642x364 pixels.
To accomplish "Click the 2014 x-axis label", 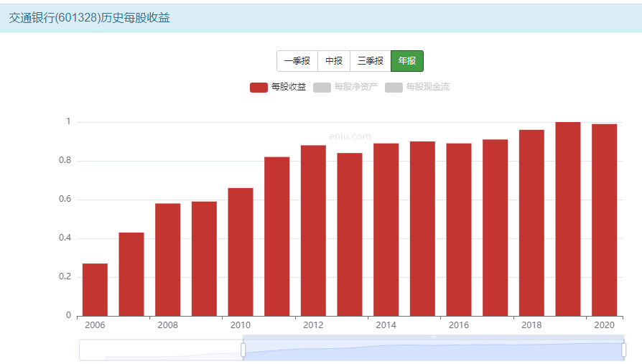I will point(386,325).
